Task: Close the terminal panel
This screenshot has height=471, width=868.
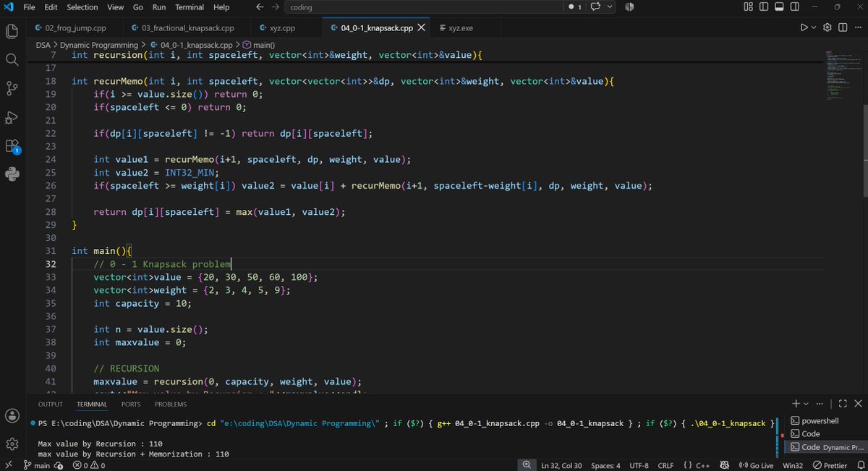Action: pyautogui.click(x=858, y=404)
